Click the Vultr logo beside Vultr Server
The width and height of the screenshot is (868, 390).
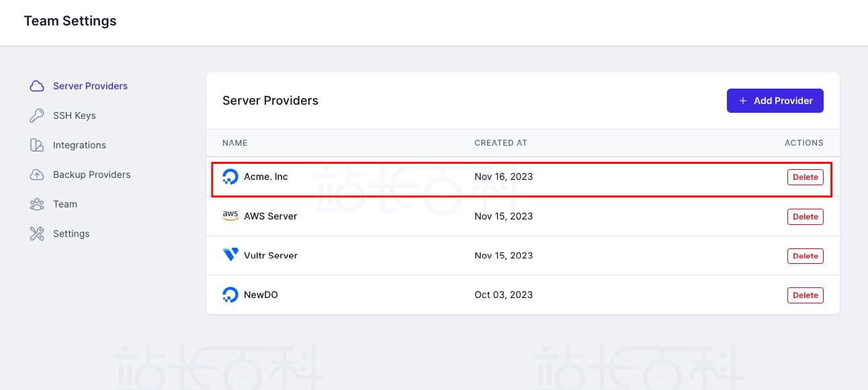click(x=230, y=255)
